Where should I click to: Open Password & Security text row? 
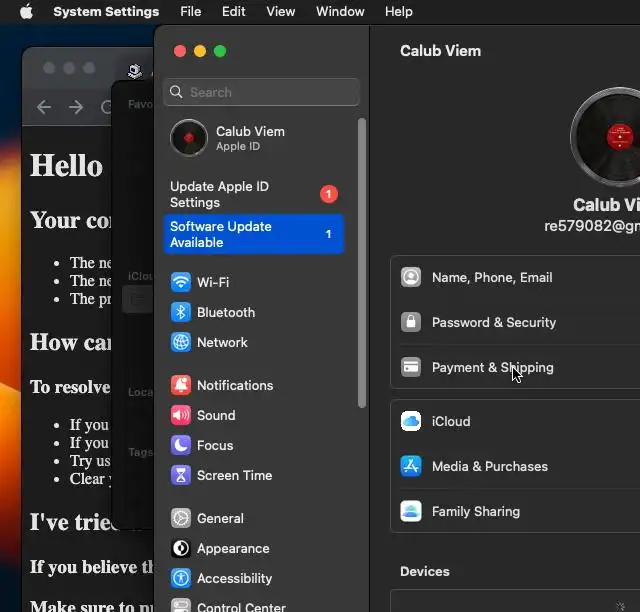(x=494, y=323)
